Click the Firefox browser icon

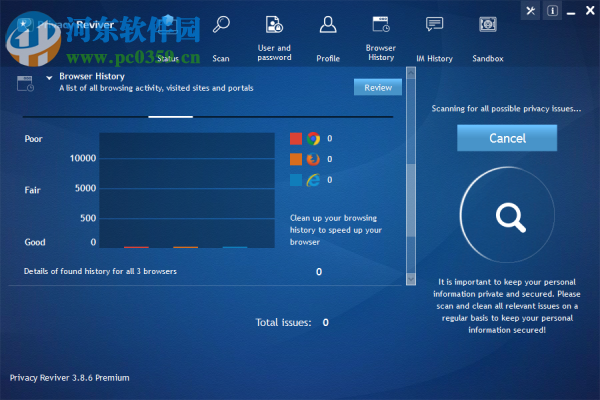(x=313, y=159)
